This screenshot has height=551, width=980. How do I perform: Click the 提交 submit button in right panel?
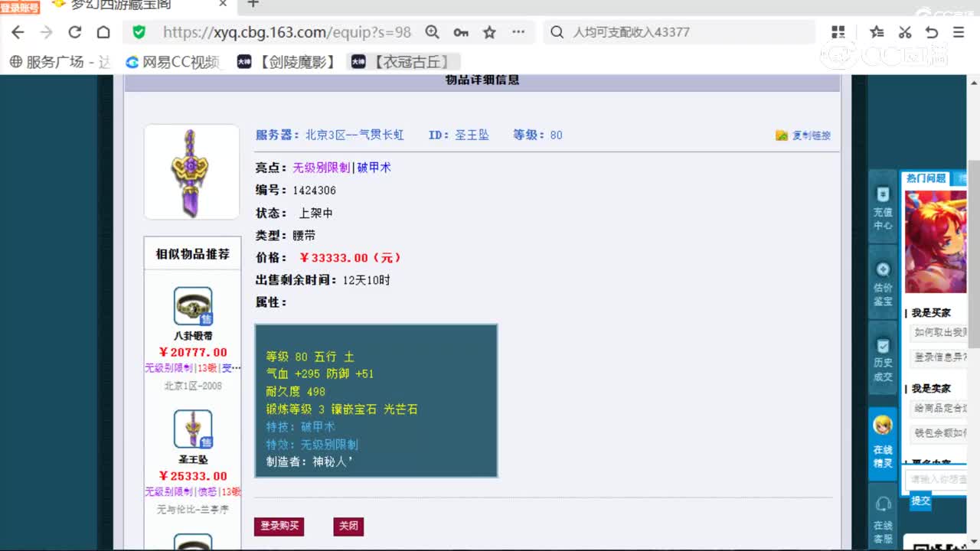(x=919, y=501)
